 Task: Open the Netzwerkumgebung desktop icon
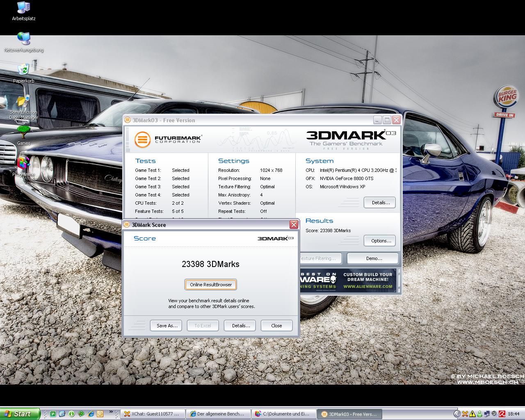pyautogui.click(x=23, y=39)
